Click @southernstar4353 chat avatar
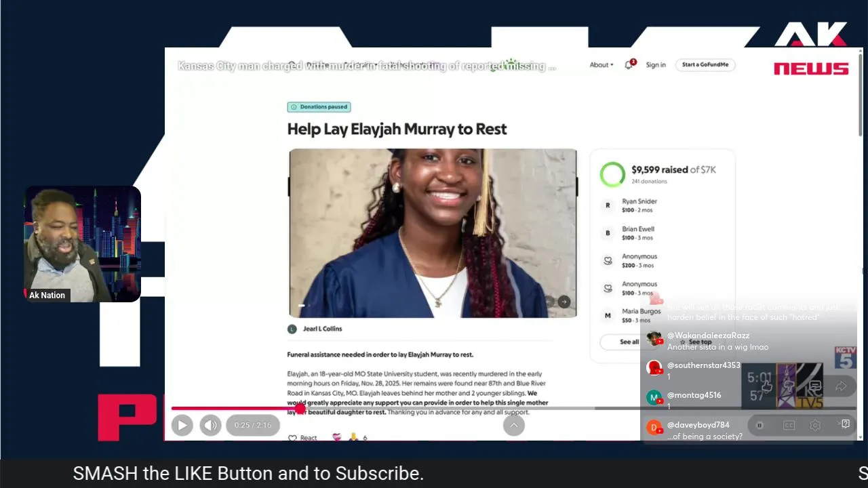Screen dimensions: 868x488 point(654,368)
